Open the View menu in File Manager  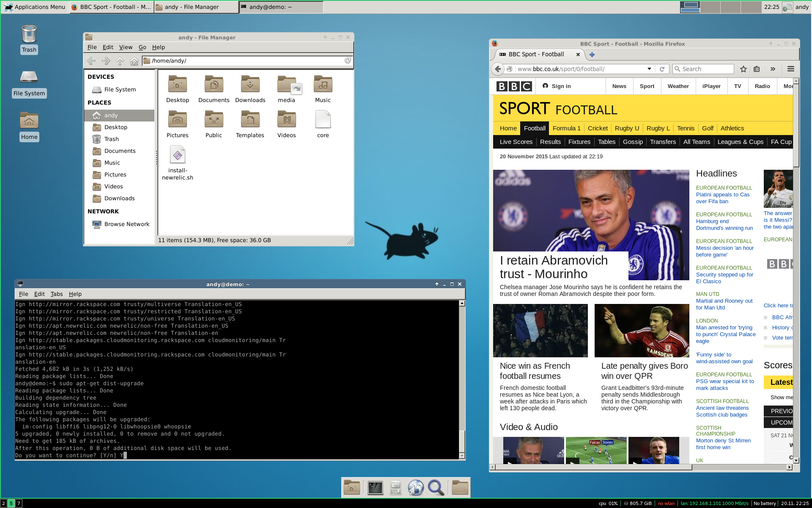click(x=126, y=47)
